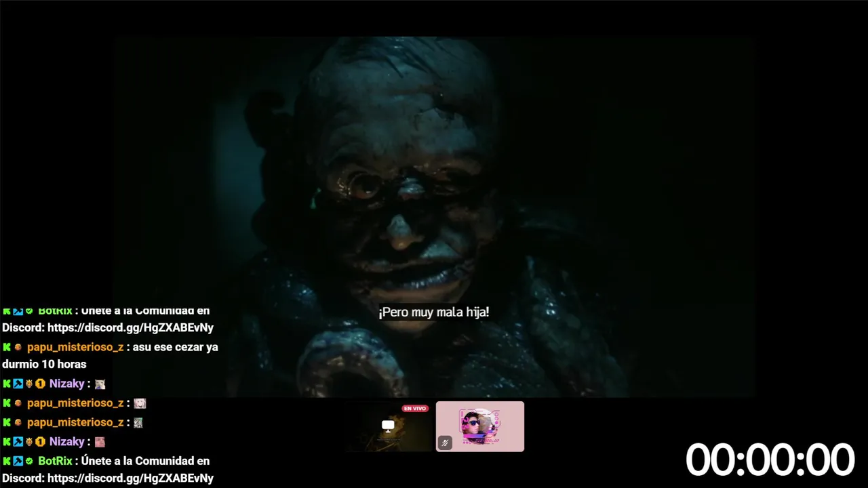Open the pink user avatar tile

480,426
